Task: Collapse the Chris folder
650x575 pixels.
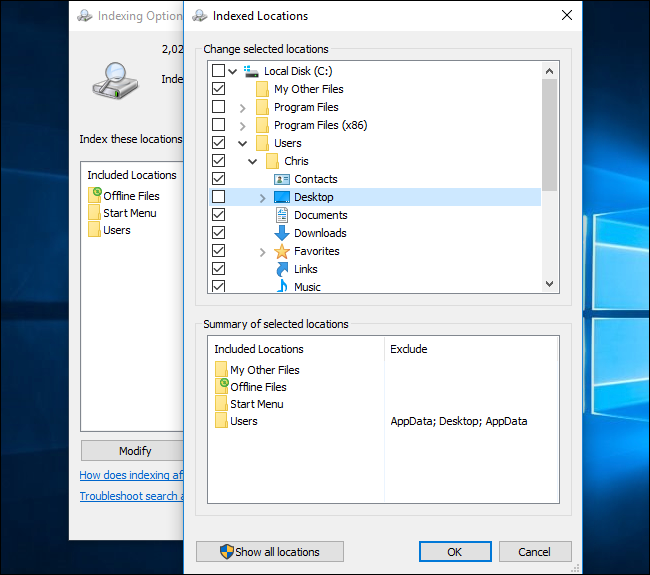Action: [x=252, y=162]
